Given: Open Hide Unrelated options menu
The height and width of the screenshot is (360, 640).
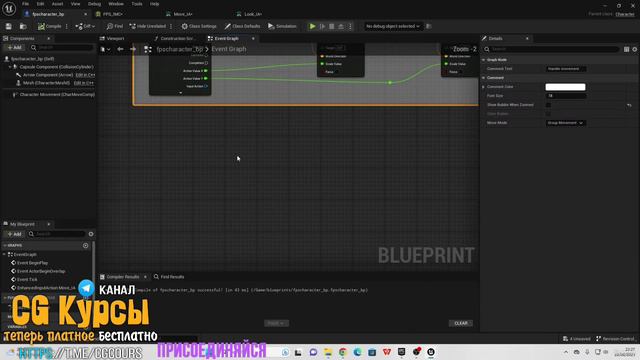Looking at the screenshot, I should pyautogui.click(x=171, y=26).
